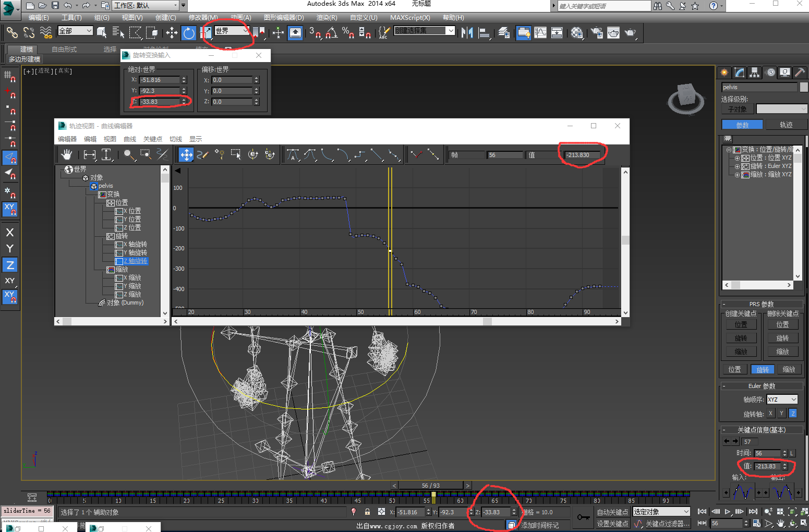
Task: Open the Curve Editor from main toolbar
Action: [x=540, y=33]
